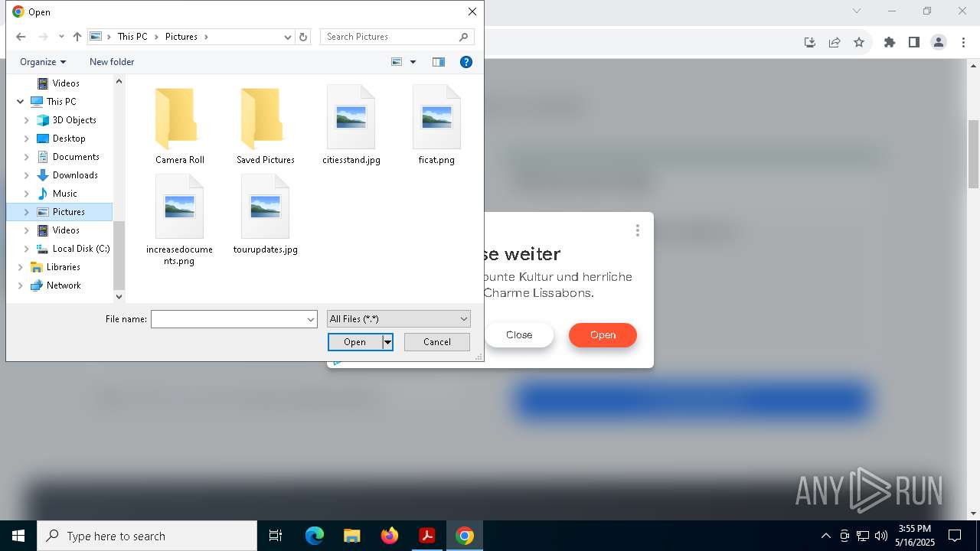The image size is (980, 551).
Task: Open recent locations dropdown arrow
Action: click(x=61, y=37)
